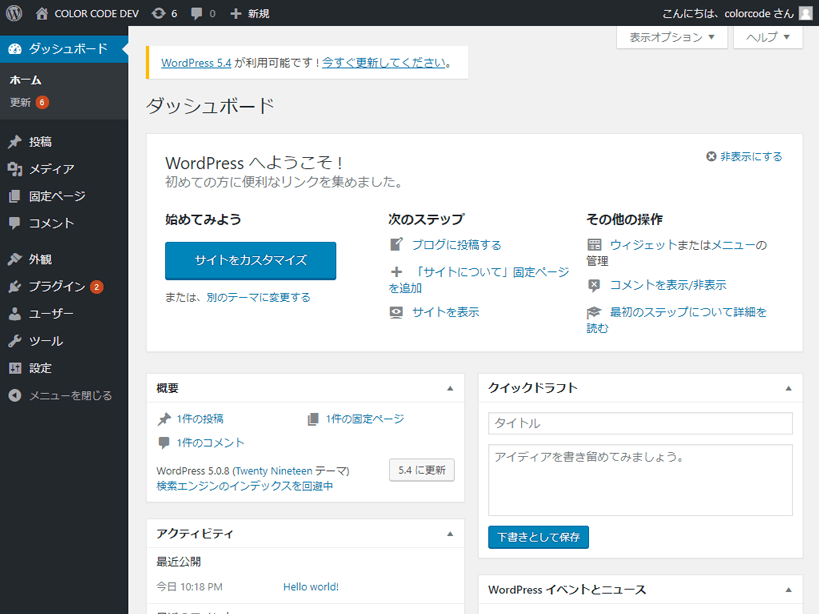The width and height of the screenshot is (819, 614).
Task: Collapse the アクティビティ panel
Action: coord(450,534)
